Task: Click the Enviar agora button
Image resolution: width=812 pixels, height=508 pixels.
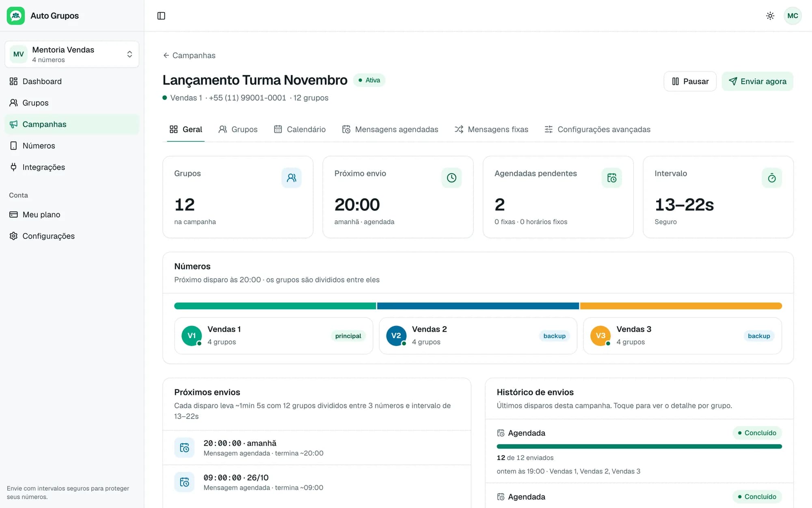Action: click(x=758, y=81)
